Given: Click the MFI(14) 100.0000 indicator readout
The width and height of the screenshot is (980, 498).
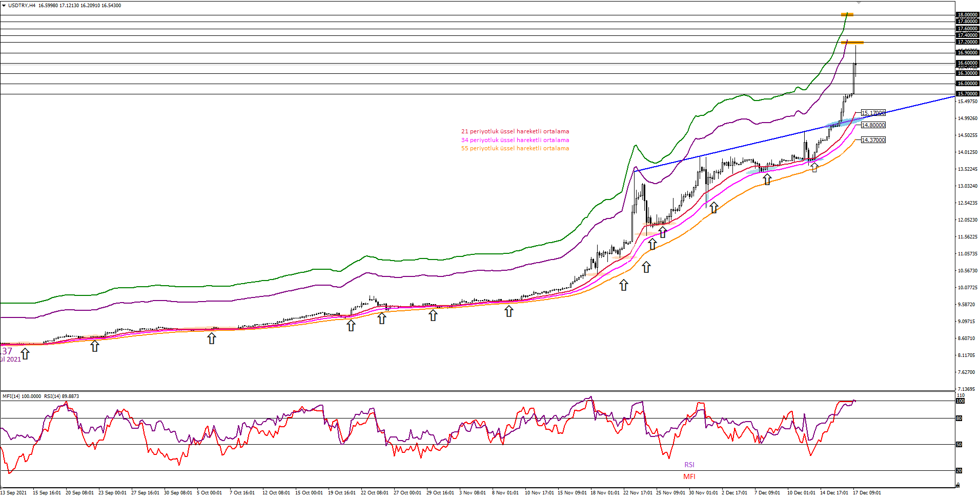Looking at the screenshot, I should point(22,396).
